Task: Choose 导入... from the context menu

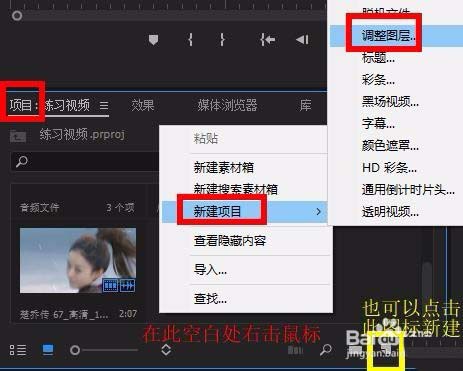Action: (210, 269)
